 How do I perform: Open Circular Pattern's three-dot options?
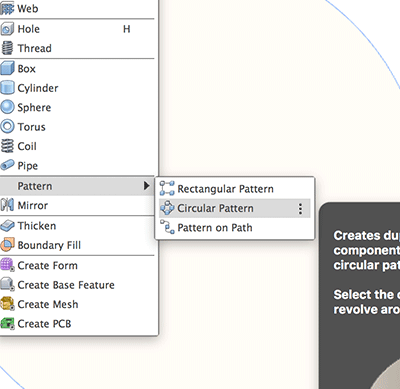click(300, 209)
